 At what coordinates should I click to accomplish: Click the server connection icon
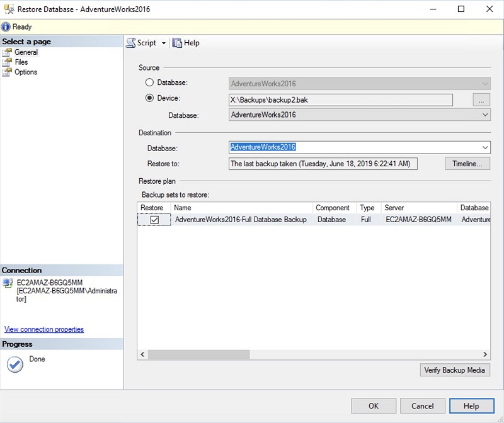coord(8,283)
